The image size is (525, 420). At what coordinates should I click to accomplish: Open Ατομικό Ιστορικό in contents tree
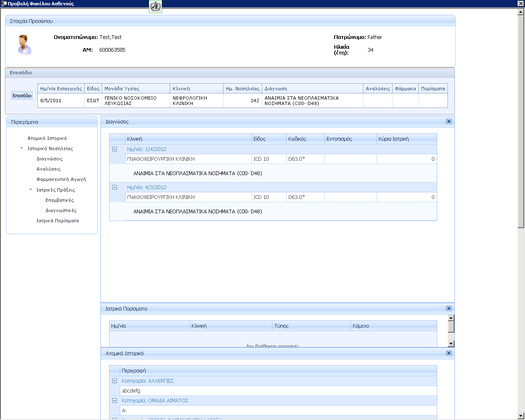click(47, 139)
